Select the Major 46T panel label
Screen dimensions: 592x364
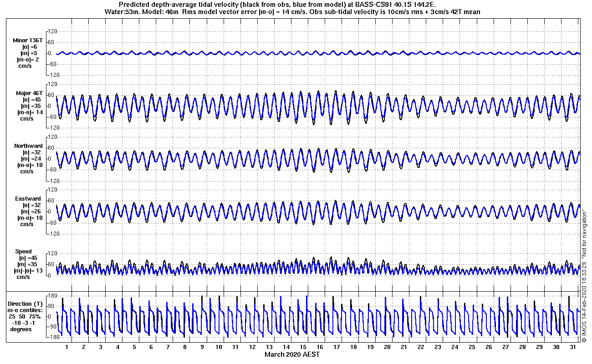click(x=28, y=93)
